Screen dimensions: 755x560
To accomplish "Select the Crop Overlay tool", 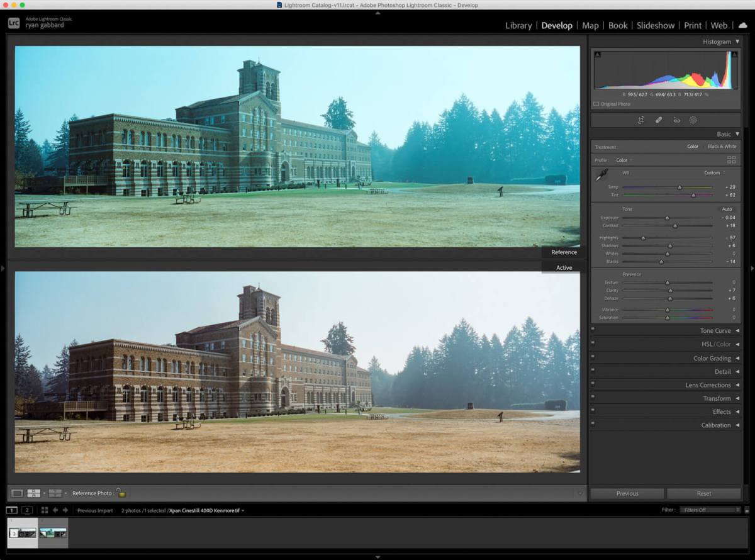I will click(642, 120).
